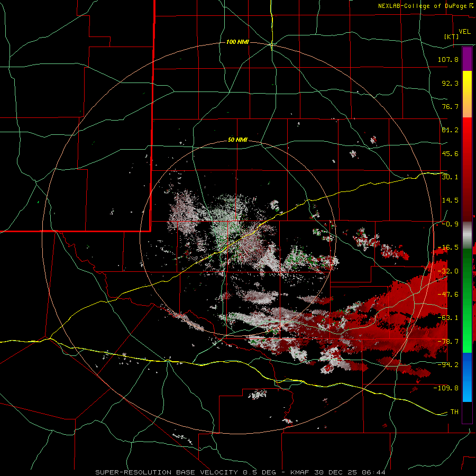
Task: Select the -16.5 velocity scale value
Action: pyautogui.click(x=448, y=248)
